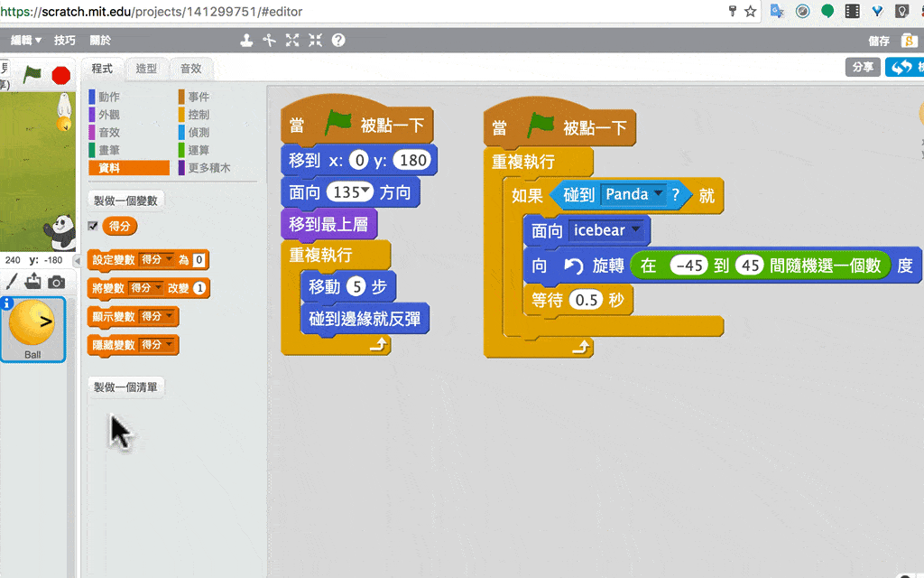Open Ball sprite info button
The width and height of the screenshot is (924, 578).
pyautogui.click(x=6, y=303)
